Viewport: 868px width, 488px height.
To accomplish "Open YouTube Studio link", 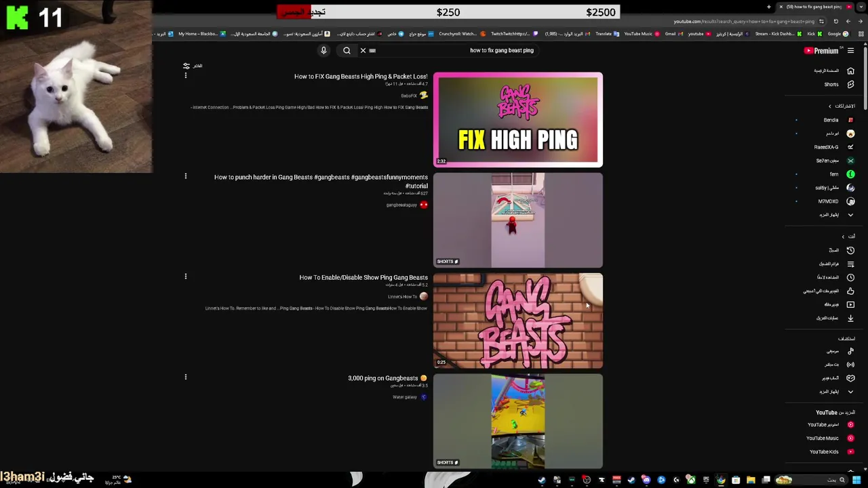I will coord(831,425).
